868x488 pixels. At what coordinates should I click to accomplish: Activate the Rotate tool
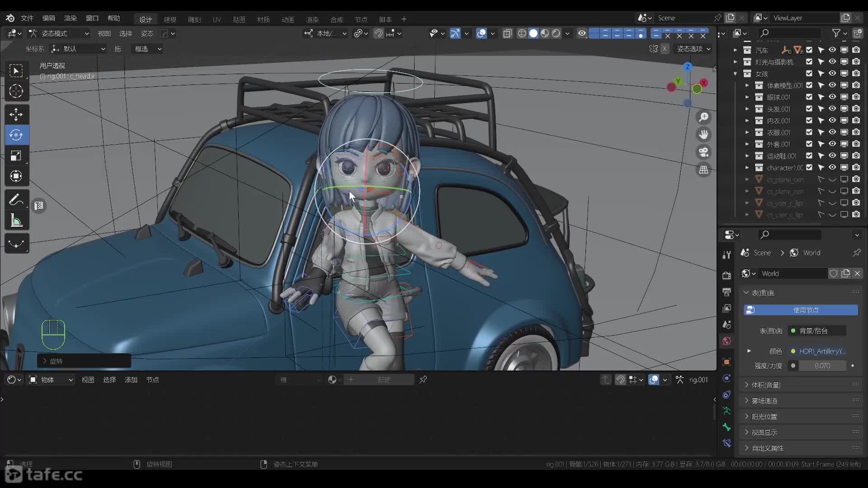click(16, 135)
